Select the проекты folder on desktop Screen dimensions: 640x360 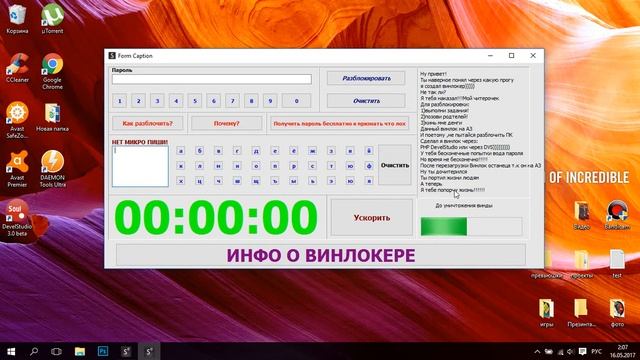coord(582,264)
